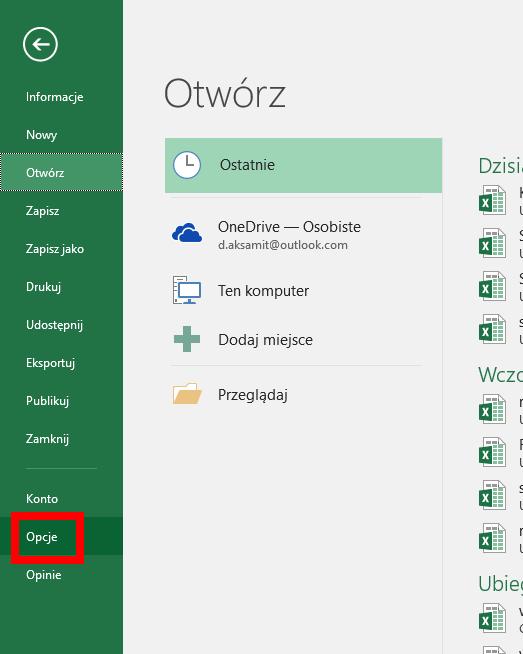523x654 pixels.
Task: Click the OneDrive cloud icon
Action: [x=187, y=233]
